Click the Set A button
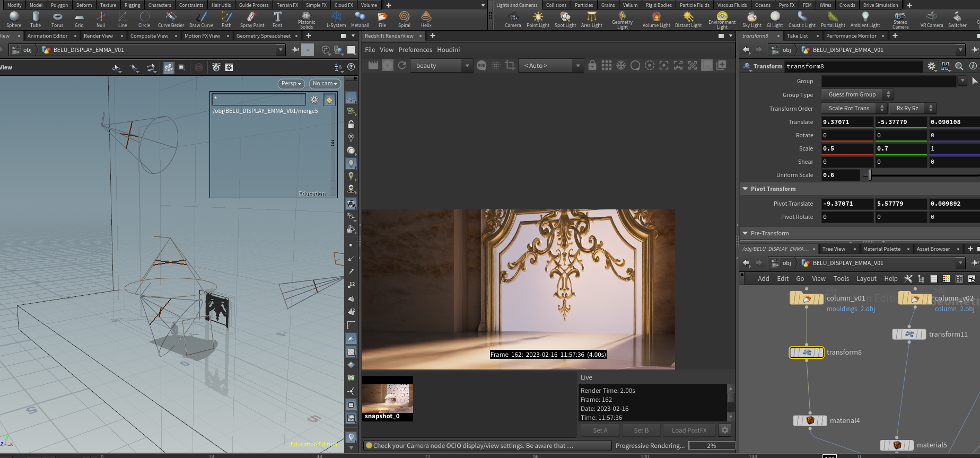The height and width of the screenshot is (458, 980). point(600,430)
